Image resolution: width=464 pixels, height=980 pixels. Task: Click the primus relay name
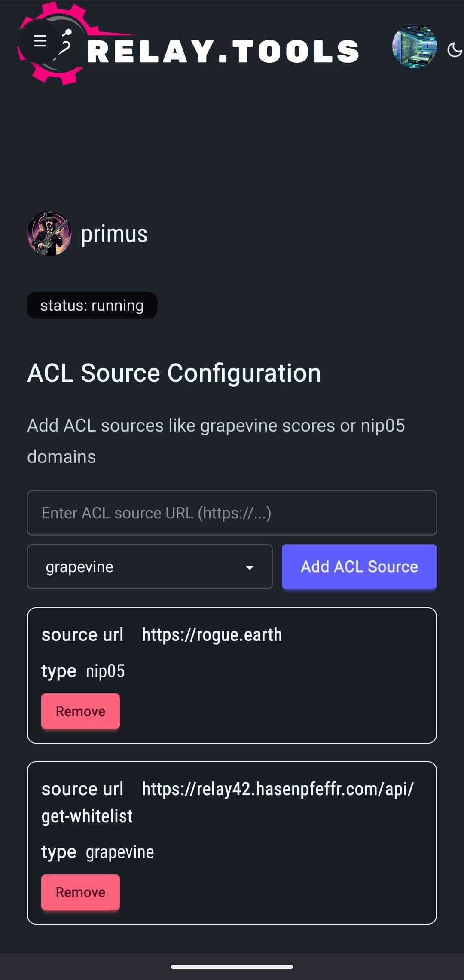pyautogui.click(x=114, y=234)
